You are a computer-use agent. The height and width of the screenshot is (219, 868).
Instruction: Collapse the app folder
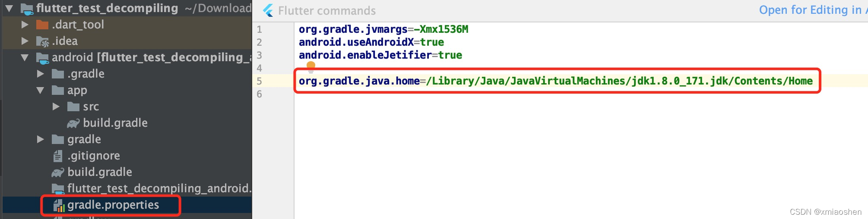coord(40,90)
